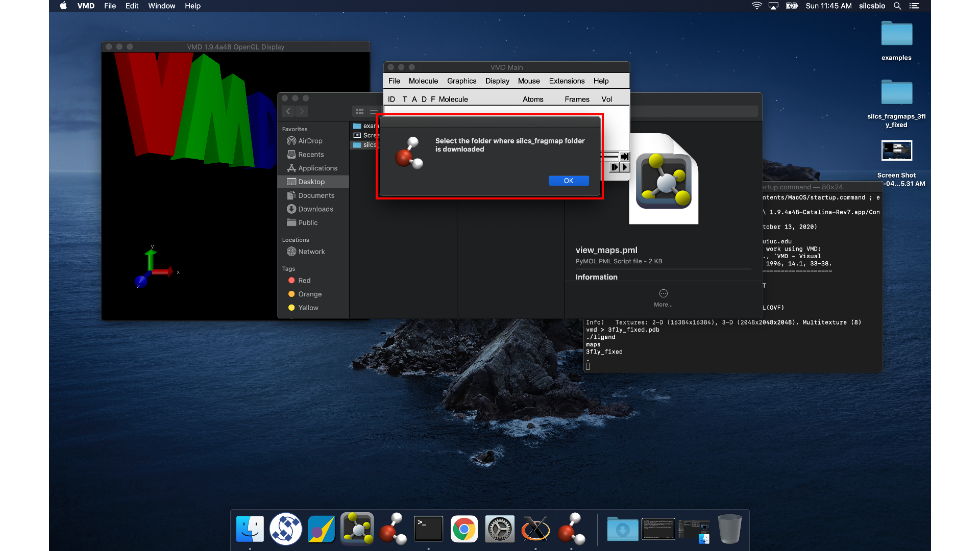Screen dimensions: 980x551
Task: Go back in the Finder window
Action: (x=288, y=111)
